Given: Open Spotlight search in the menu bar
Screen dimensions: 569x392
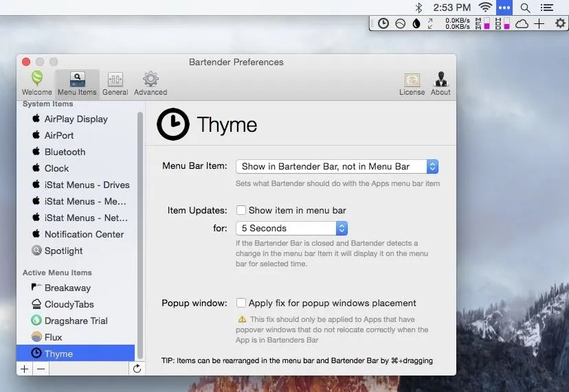Looking at the screenshot, I should point(525,8).
